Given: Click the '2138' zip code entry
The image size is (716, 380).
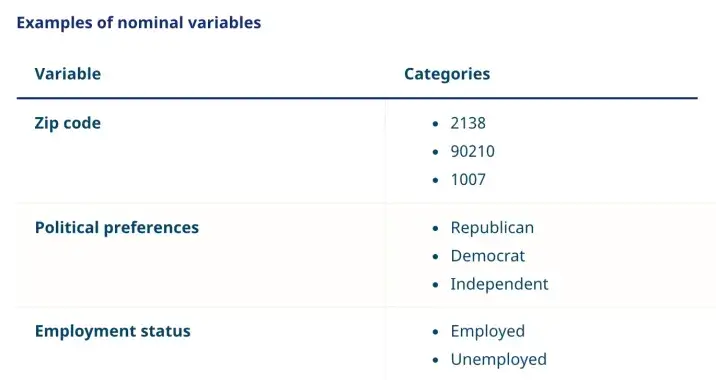Looking at the screenshot, I should click(468, 123).
